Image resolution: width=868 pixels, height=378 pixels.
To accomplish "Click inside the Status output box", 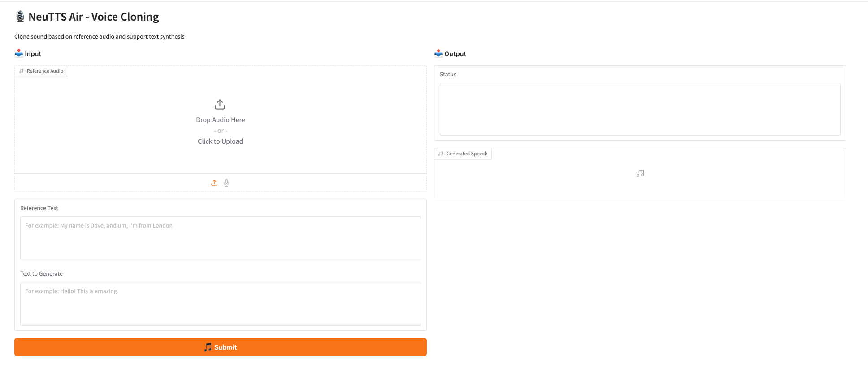I will (x=640, y=109).
